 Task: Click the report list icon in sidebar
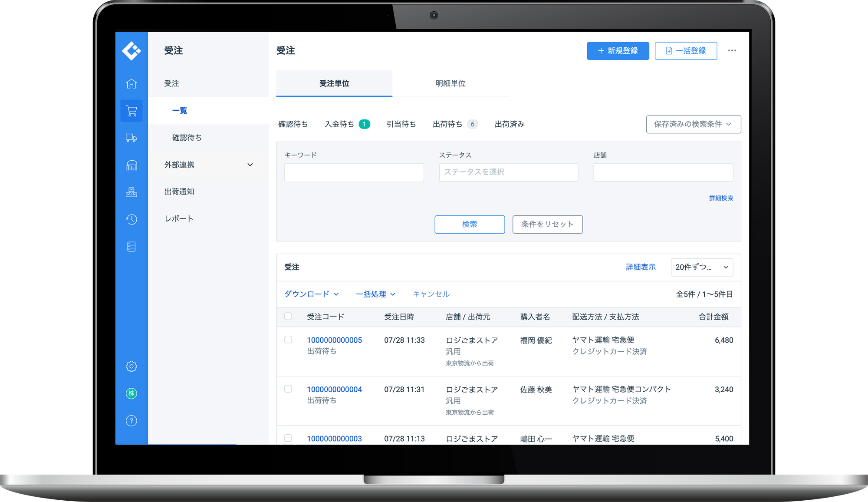[131, 246]
